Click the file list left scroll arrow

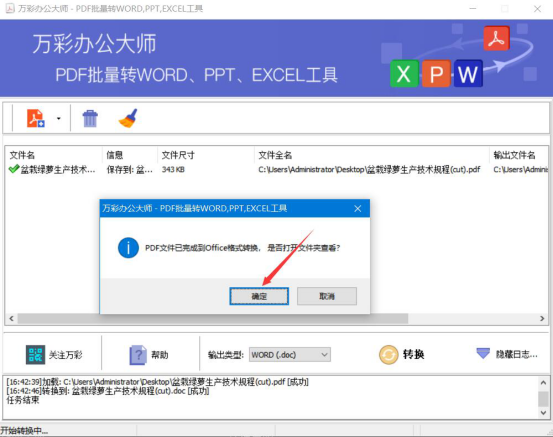[11, 318]
